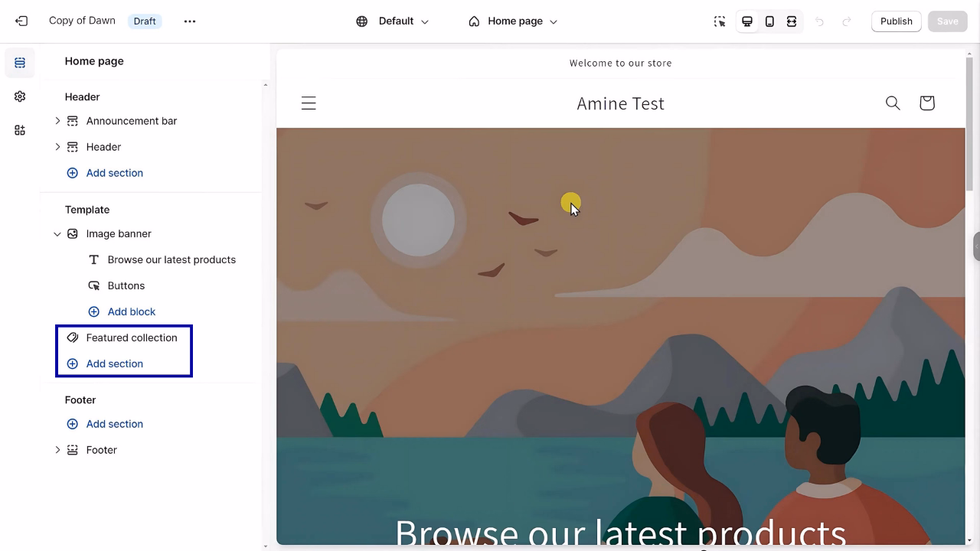980x551 pixels.
Task: Toggle the inspector selection tool icon
Action: click(720, 21)
